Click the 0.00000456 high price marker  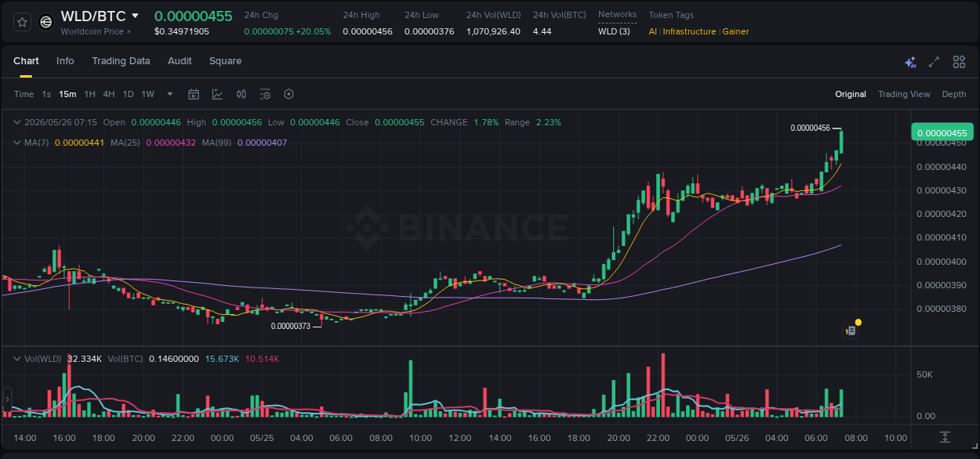click(810, 128)
